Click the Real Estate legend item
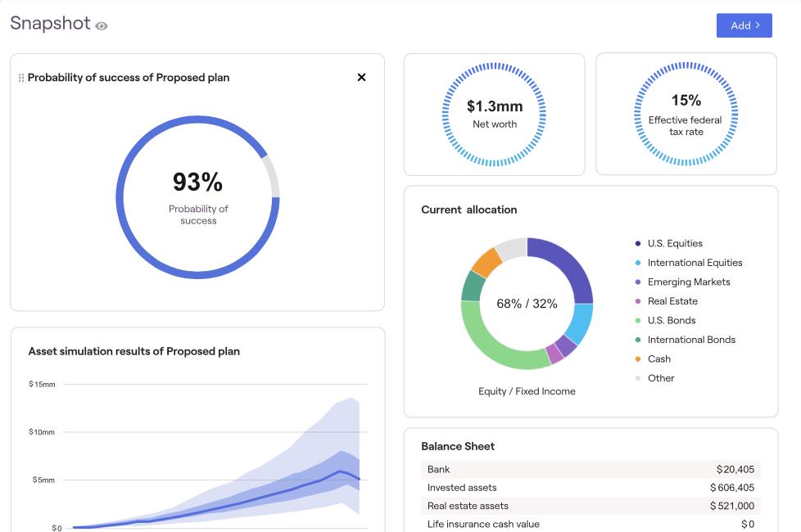This screenshot has width=801, height=532. (666, 301)
